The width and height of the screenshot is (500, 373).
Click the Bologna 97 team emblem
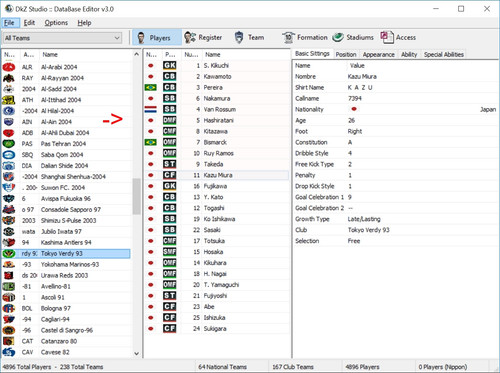[x=9, y=308]
